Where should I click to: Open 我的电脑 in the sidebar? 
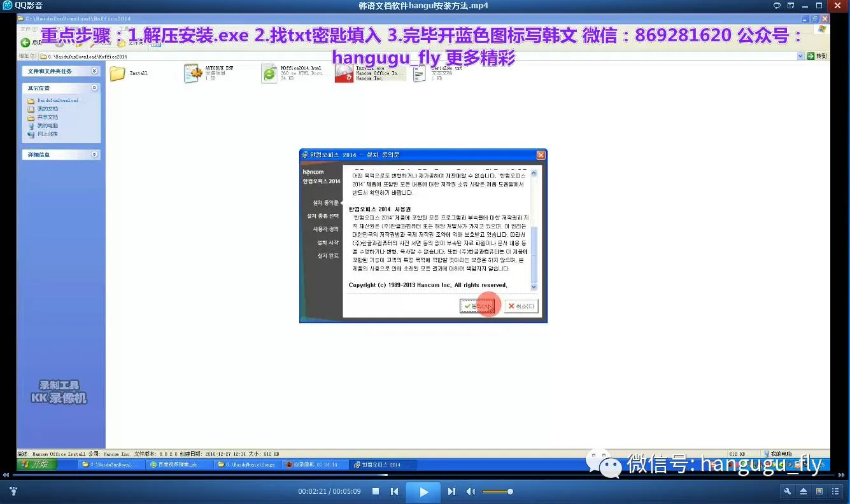[x=47, y=125]
